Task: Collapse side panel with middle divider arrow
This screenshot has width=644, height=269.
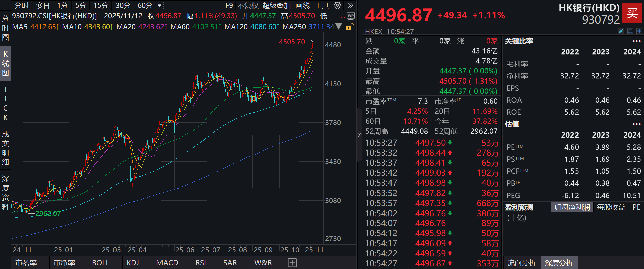Action: (x=360, y=135)
